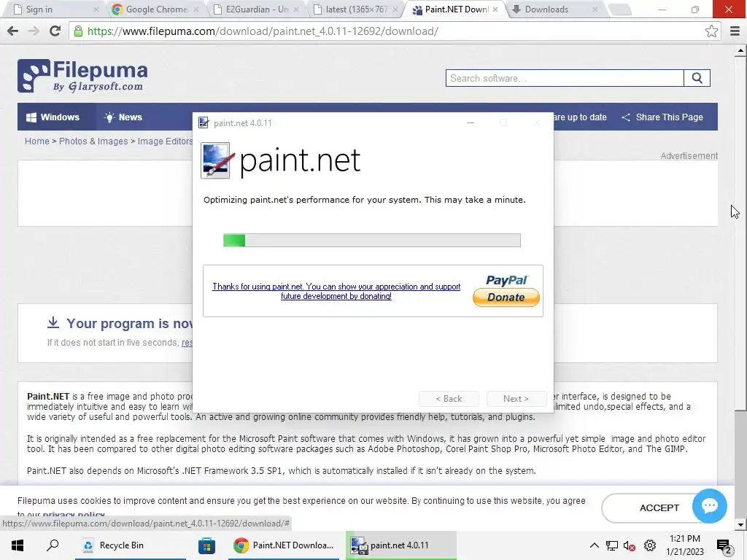
Task: Switch to the 'latest (1365×767' tab
Action: [356, 9]
